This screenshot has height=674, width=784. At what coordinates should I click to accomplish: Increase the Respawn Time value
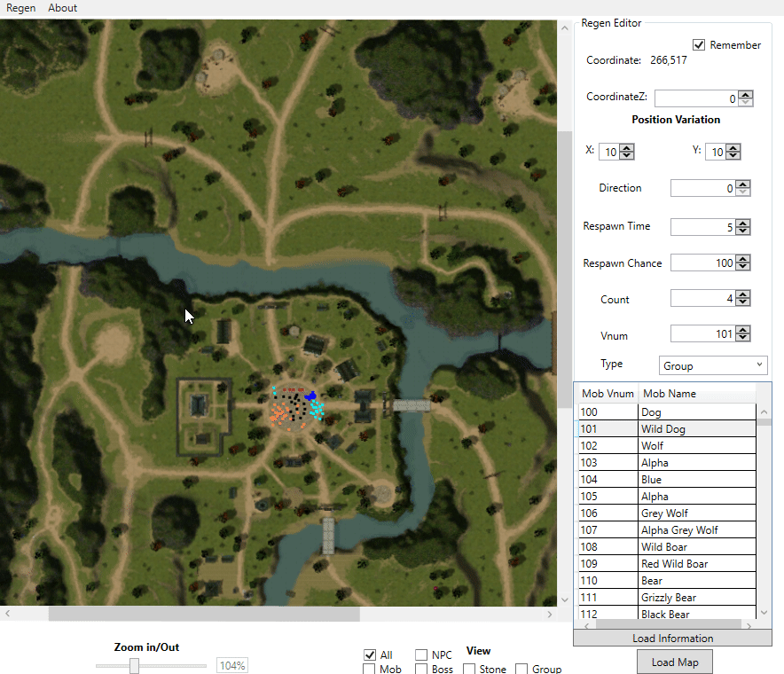click(x=743, y=223)
